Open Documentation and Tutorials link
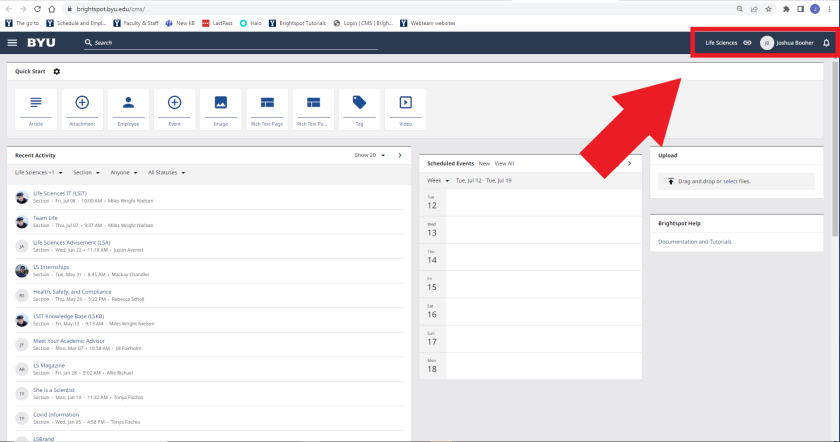840x442 pixels. 694,241
